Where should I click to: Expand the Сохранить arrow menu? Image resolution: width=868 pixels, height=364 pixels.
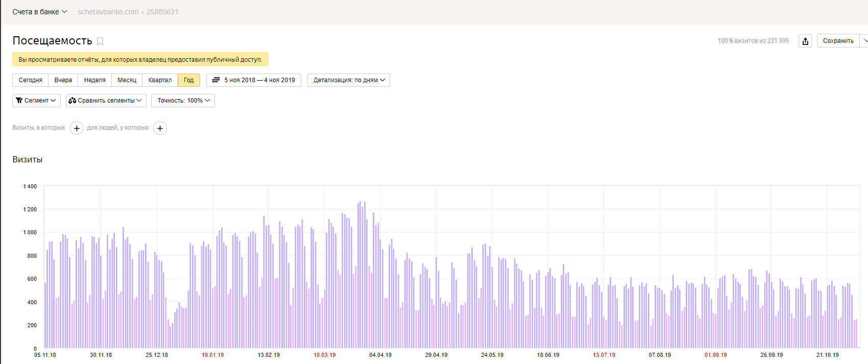point(864,41)
